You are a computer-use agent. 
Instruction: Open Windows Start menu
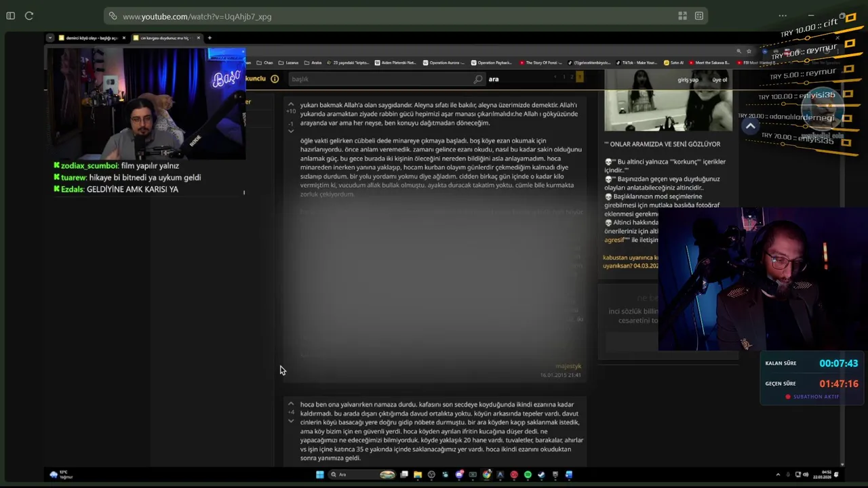(x=320, y=474)
